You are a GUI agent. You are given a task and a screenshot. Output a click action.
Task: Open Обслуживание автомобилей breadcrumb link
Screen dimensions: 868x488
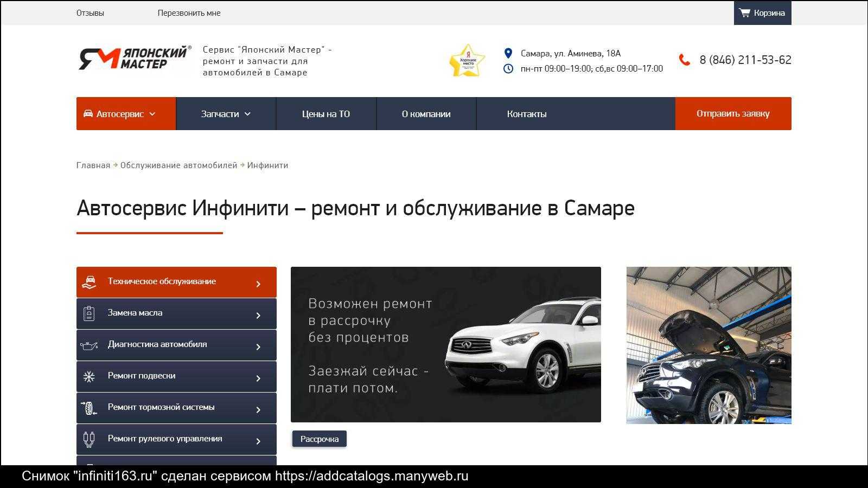(x=178, y=165)
